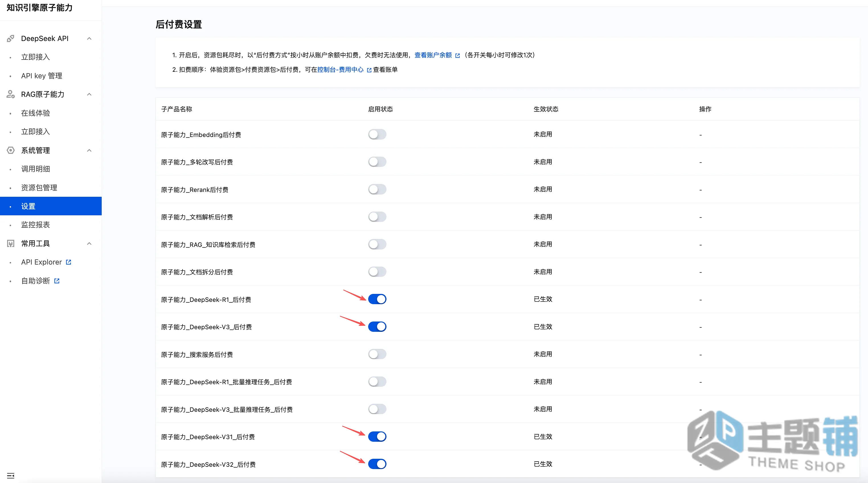This screenshot has width=868, height=483.
Task: Click the 后付费设置 page heading
Action: tap(179, 24)
